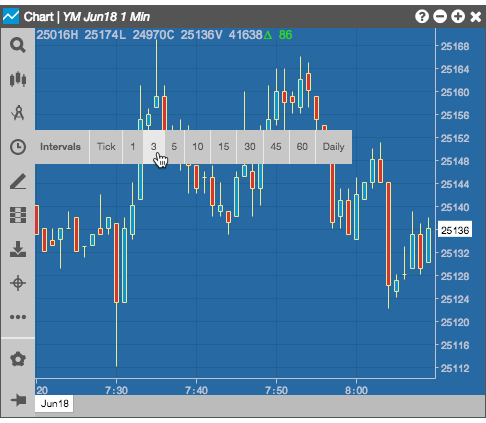Open chart settings gear icon
486x423 pixels.
pos(18,359)
